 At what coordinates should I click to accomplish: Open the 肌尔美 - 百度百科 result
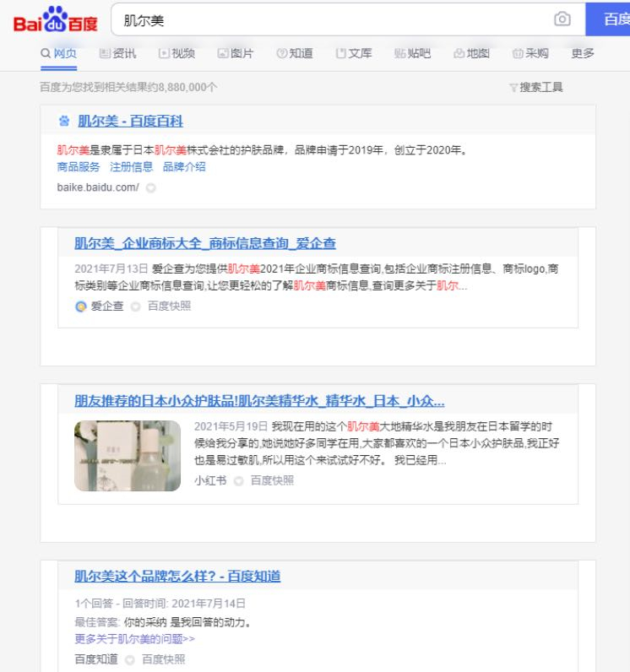point(130,122)
